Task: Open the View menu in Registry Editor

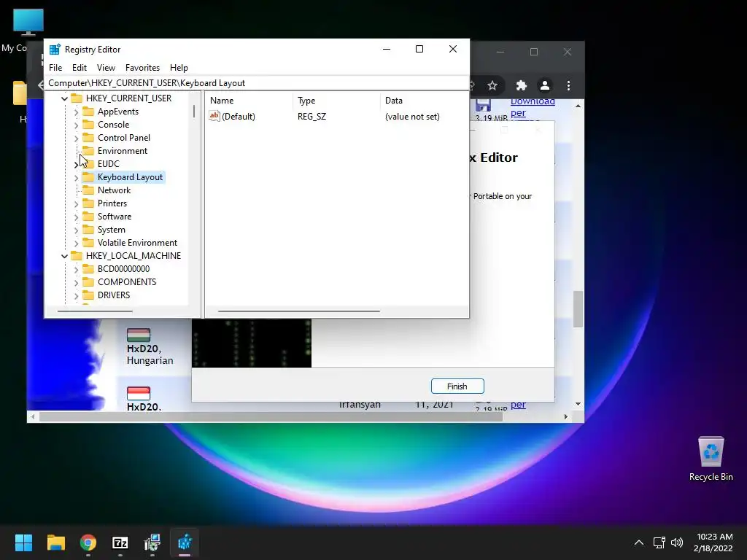Action: point(106,68)
